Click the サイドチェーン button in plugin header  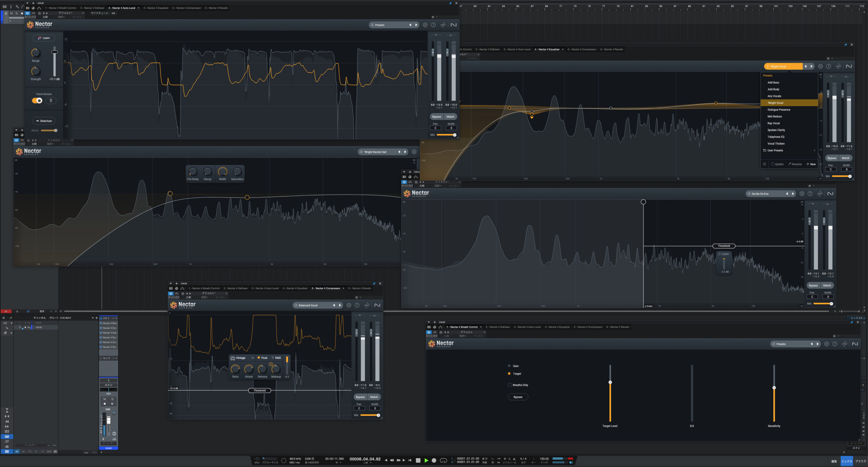[x=99, y=13]
